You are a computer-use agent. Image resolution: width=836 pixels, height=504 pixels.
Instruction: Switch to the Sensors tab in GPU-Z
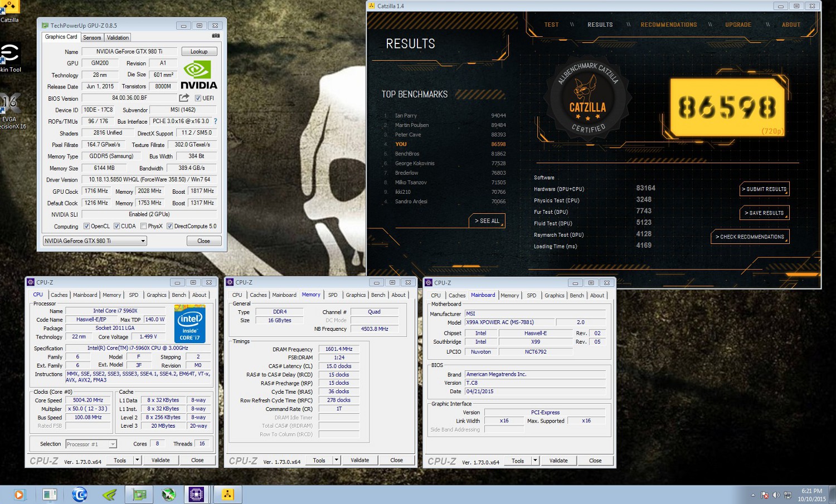click(x=92, y=37)
